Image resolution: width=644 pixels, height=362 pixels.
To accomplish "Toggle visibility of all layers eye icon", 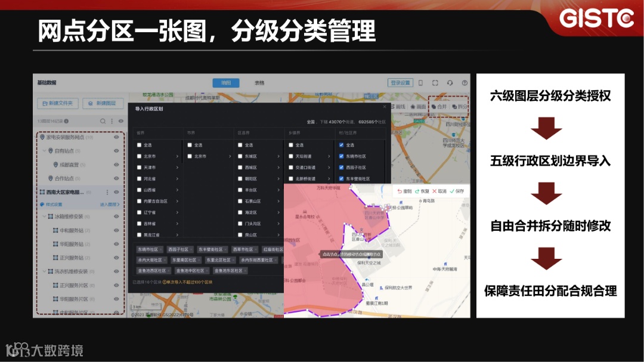I will click(x=120, y=121).
